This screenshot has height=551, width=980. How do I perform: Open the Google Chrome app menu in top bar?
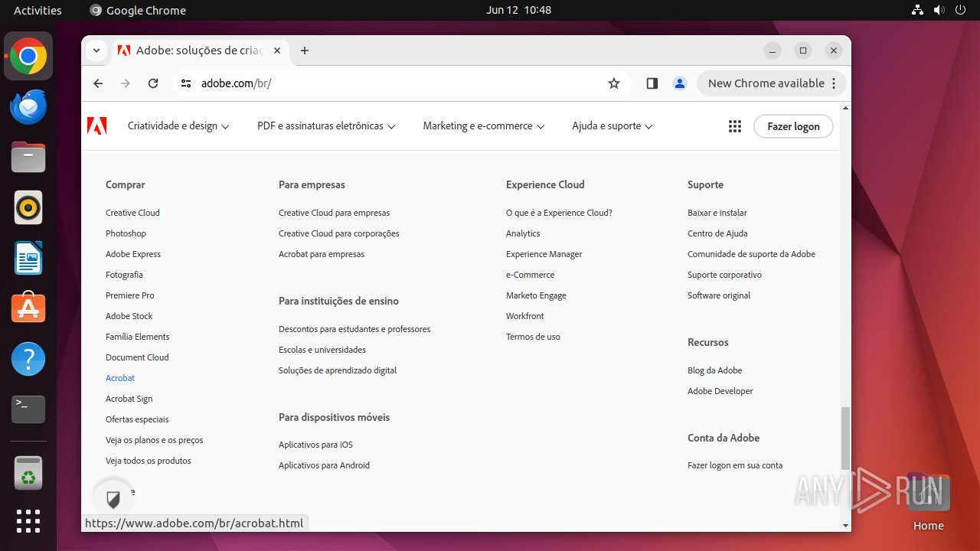(138, 10)
